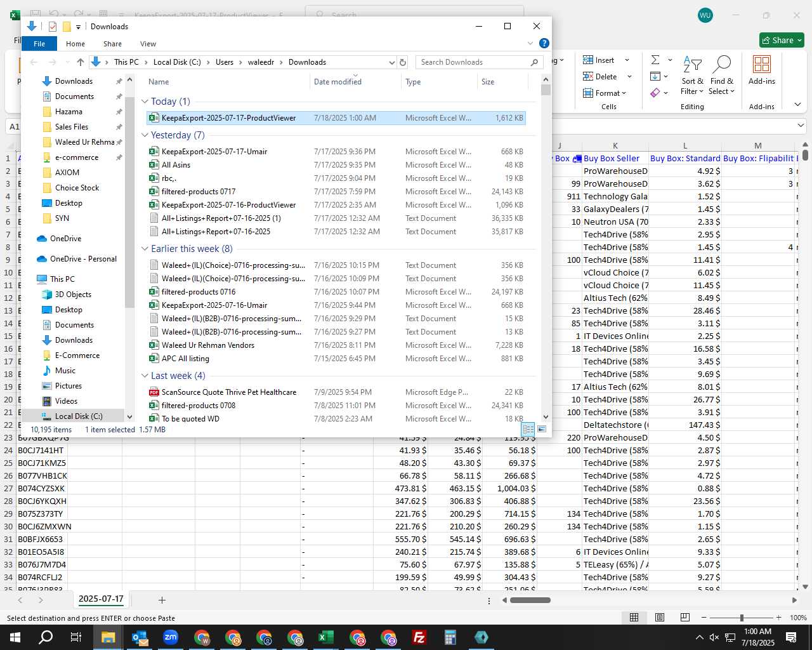Viewport: 812px width, 650px height.
Task: Open Windows search from taskbar
Action: click(46, 637)
